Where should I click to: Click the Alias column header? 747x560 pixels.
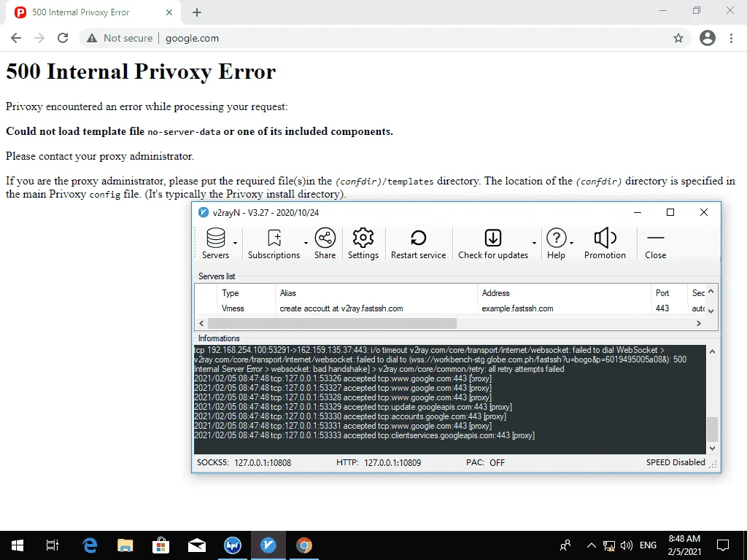(287, 293)
